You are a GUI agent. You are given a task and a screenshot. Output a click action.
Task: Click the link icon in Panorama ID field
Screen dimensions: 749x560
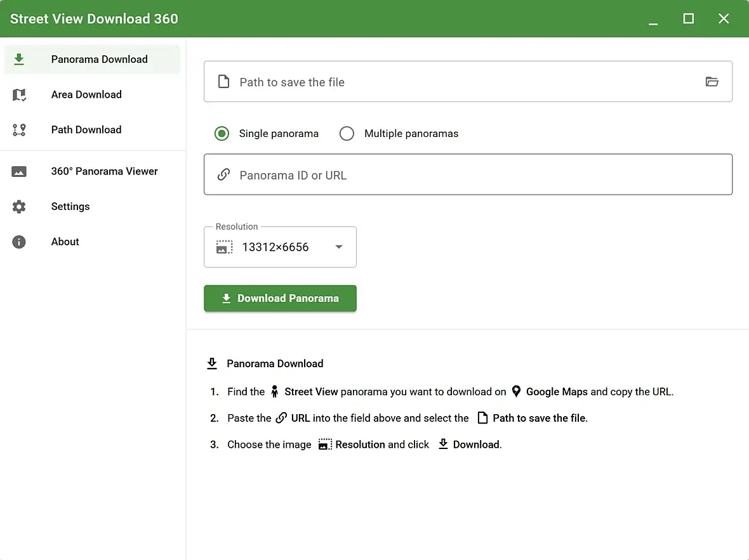tap(223, 175)
